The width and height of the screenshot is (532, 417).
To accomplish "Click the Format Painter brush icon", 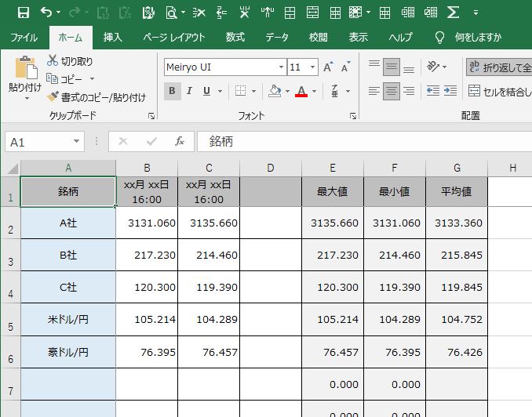I will pyautogui.click(x=53, y=97).
